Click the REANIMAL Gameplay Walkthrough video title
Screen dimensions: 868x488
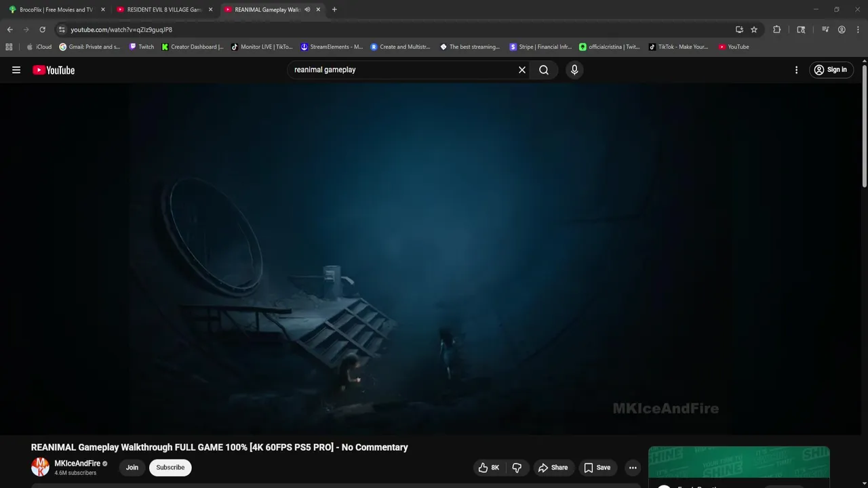(220, 447)
